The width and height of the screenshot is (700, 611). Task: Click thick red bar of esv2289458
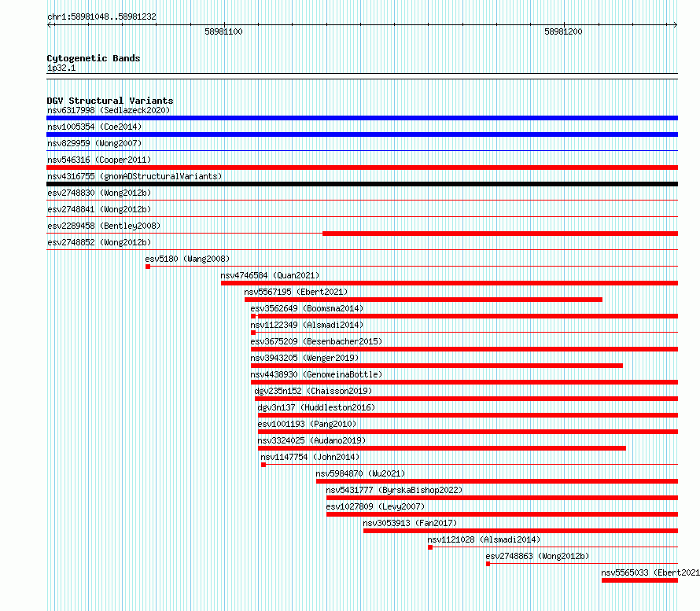pos(500,234)
